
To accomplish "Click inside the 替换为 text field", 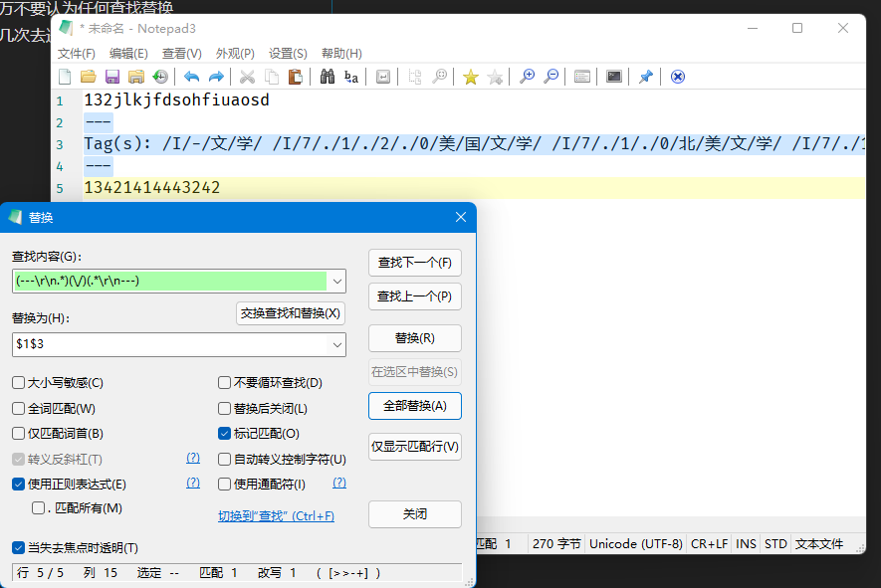I will (x=169, y=344).
